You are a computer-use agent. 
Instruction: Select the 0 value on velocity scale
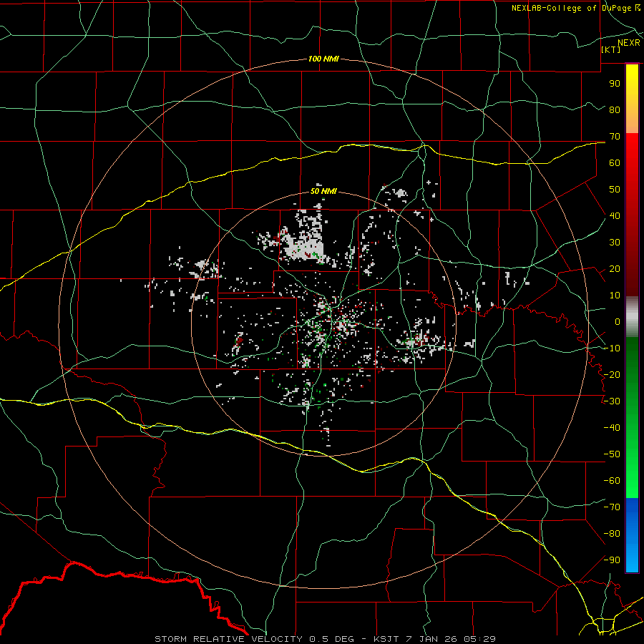click(618, 321)
